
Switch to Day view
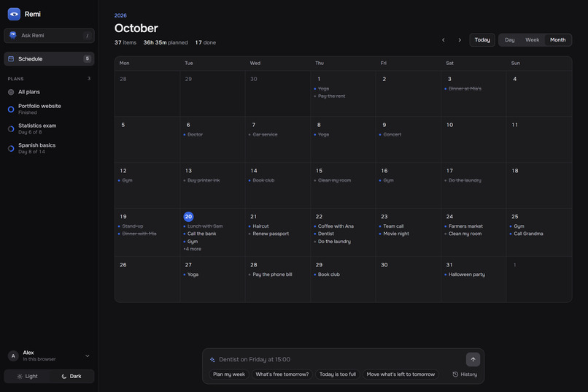(510, 39)
